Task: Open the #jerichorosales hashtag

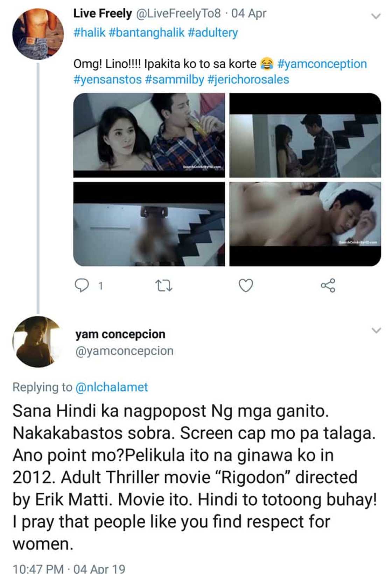Action: 248,80
